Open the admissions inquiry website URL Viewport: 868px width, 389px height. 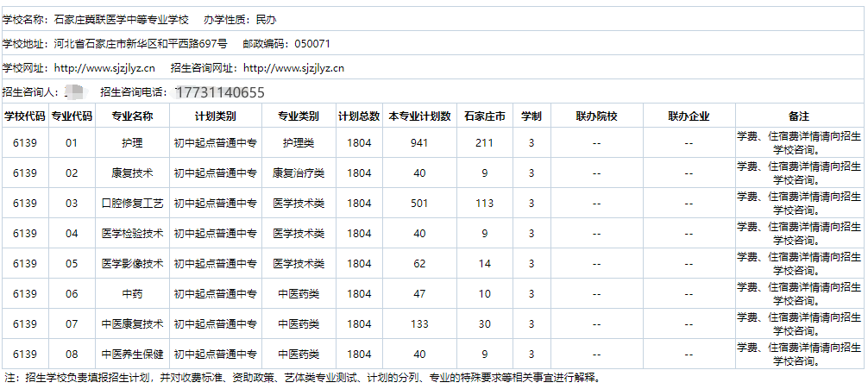point(294,68)
